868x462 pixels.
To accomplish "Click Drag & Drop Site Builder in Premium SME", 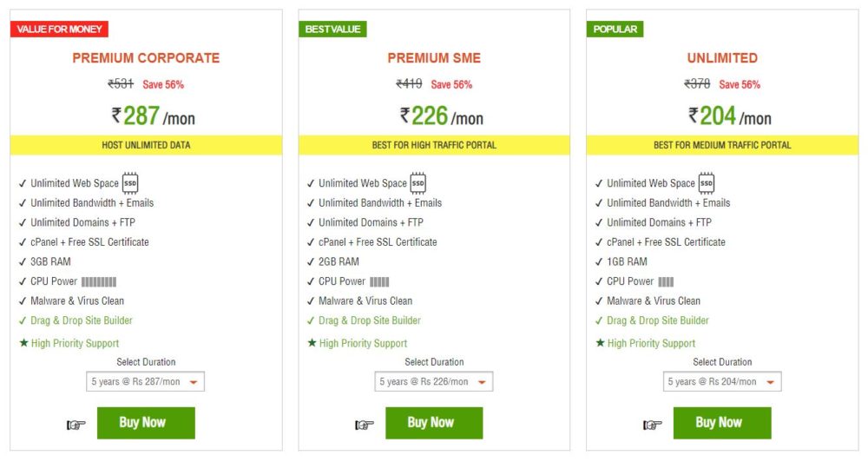I will 369,320.
